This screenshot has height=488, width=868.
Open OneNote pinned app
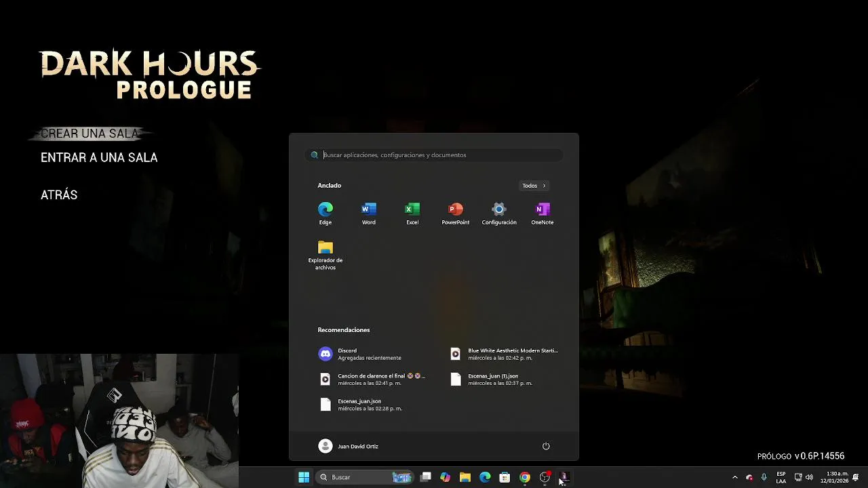542,213
